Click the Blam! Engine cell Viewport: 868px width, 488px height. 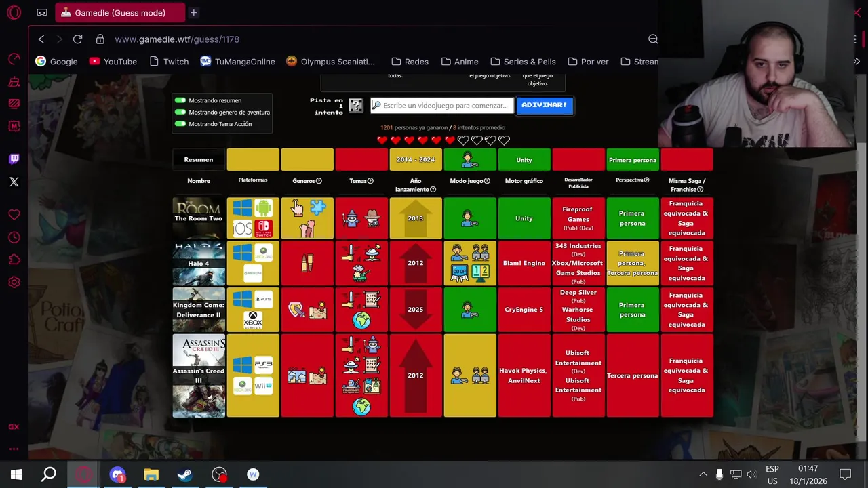(524, 263)
